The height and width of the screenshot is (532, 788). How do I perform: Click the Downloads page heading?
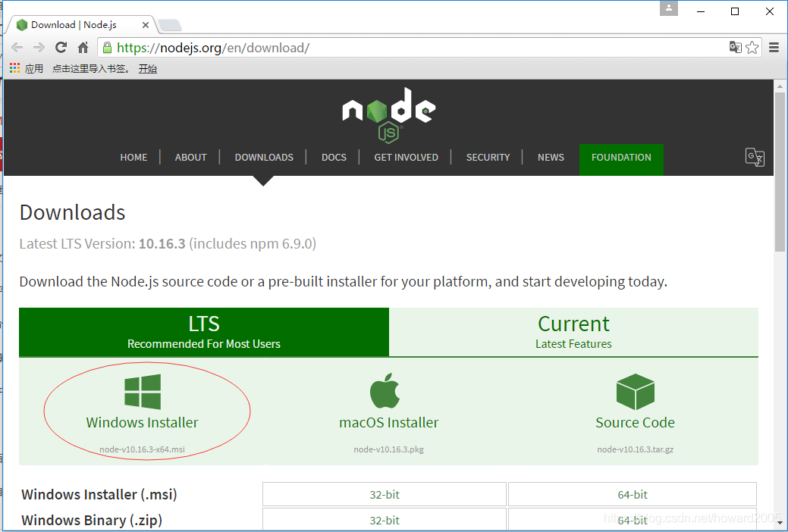tap(72, 212)
